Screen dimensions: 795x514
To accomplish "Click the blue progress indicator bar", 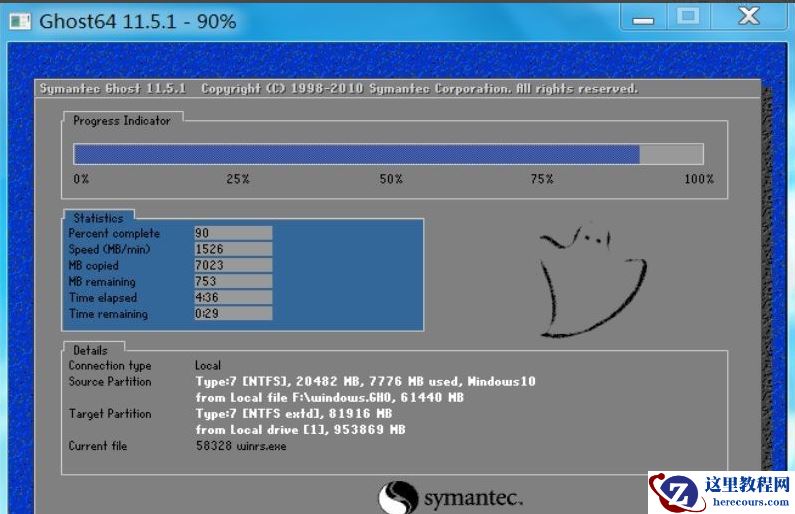I will click(x=388, y=154).
